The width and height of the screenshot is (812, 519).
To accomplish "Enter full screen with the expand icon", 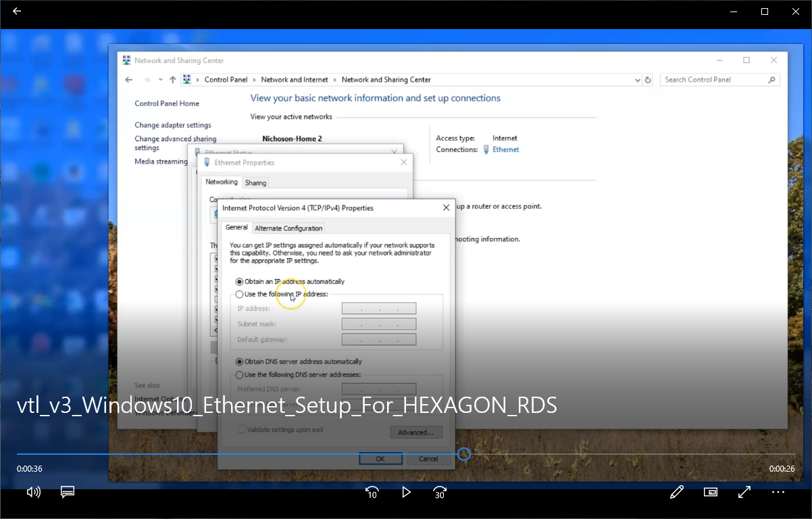I will coord(744,492).
